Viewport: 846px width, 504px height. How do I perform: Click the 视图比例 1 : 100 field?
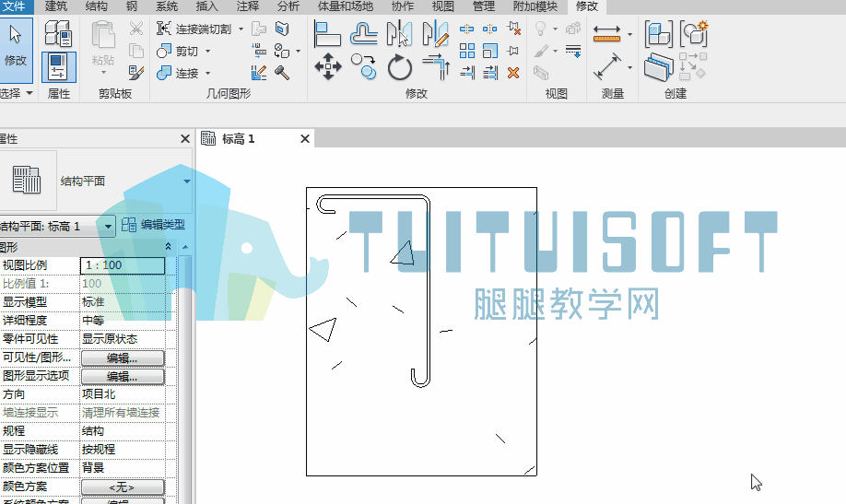[123, 265]
